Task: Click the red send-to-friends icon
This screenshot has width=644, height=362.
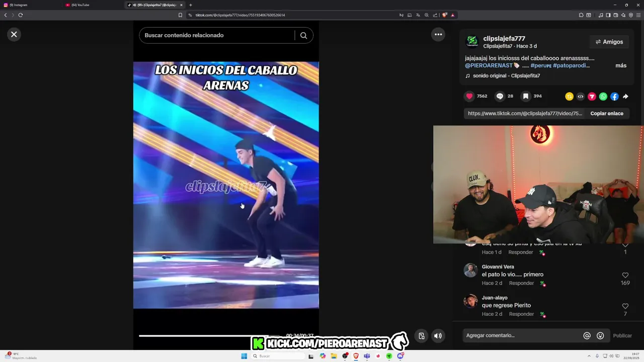Action: pyautogui.click(x=592, y=97)
